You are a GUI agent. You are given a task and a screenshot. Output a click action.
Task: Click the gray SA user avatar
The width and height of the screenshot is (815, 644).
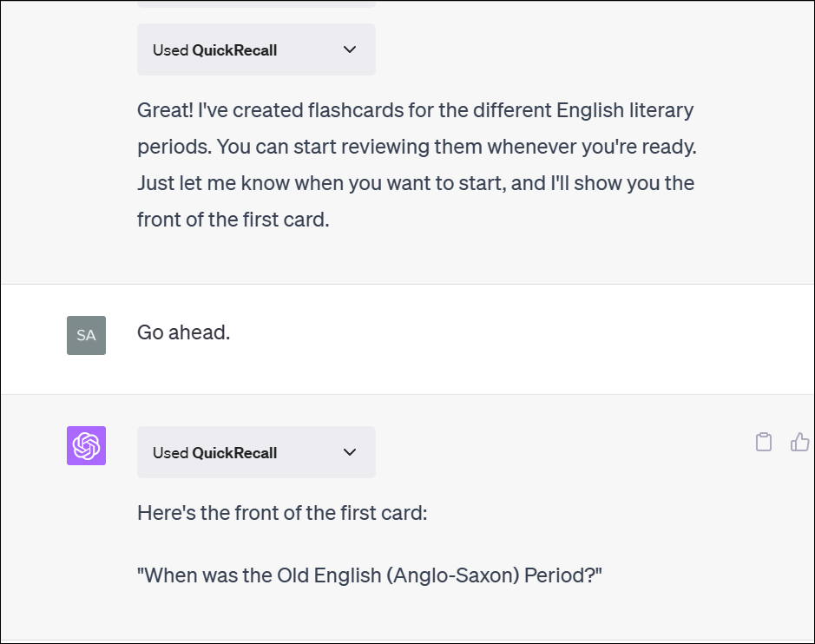coord(86,335)
